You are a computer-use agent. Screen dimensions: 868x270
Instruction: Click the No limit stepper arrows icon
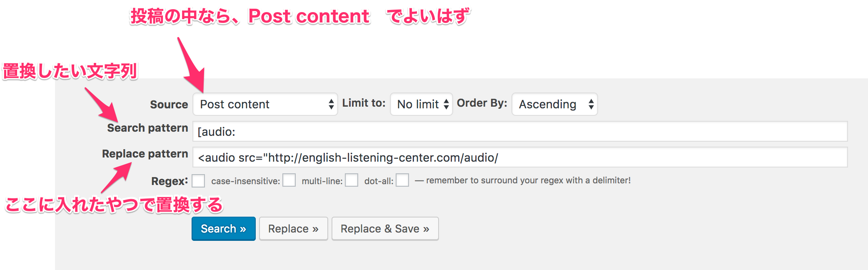tap(446, 104)
